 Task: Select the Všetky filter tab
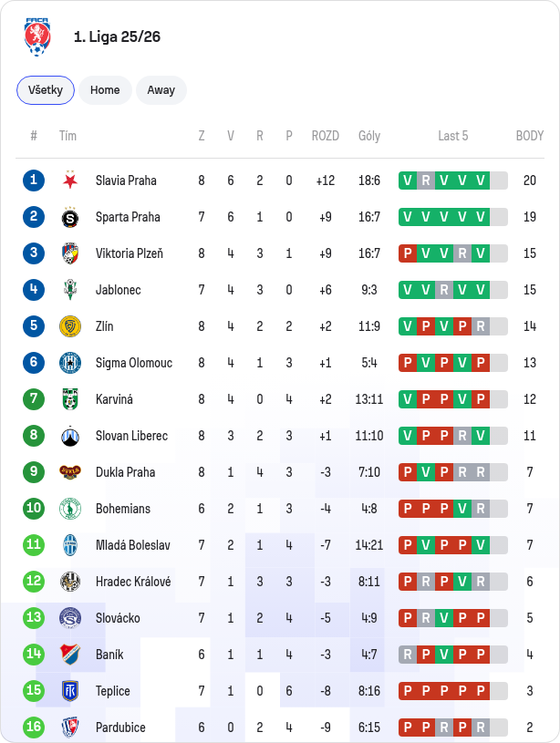tap(46, 90)
